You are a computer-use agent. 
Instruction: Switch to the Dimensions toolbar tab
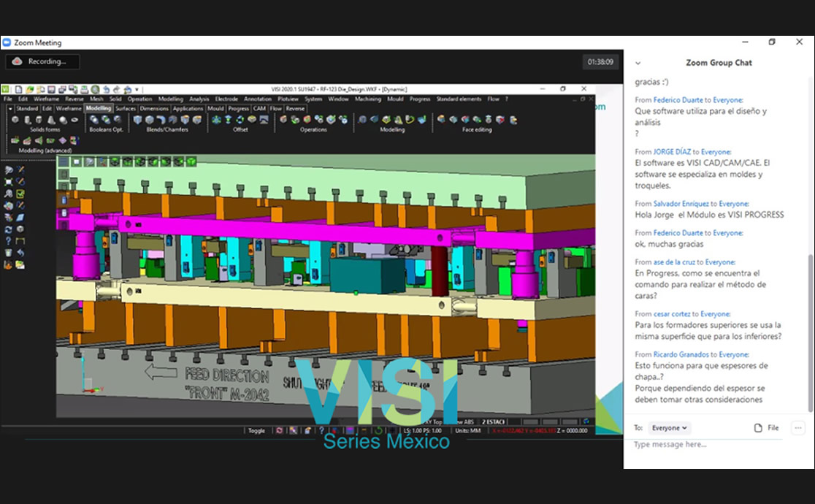point(154,109)
